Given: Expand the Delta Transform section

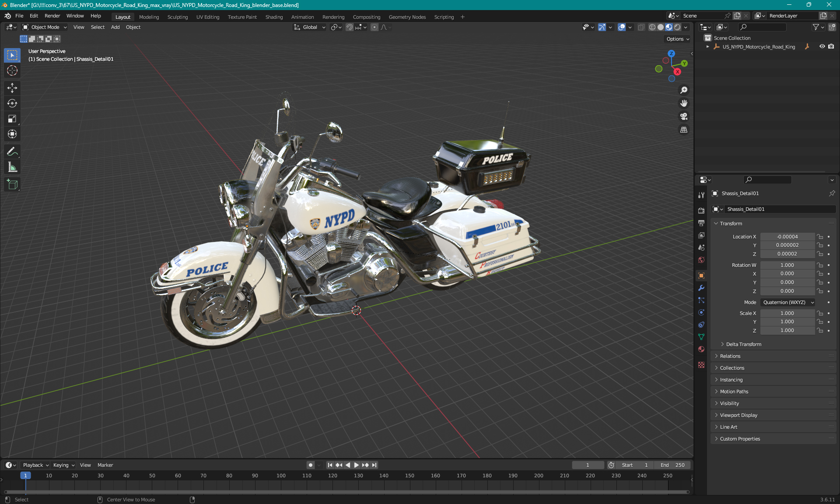Looking at the screenshot, I should [x=743, y=344].
